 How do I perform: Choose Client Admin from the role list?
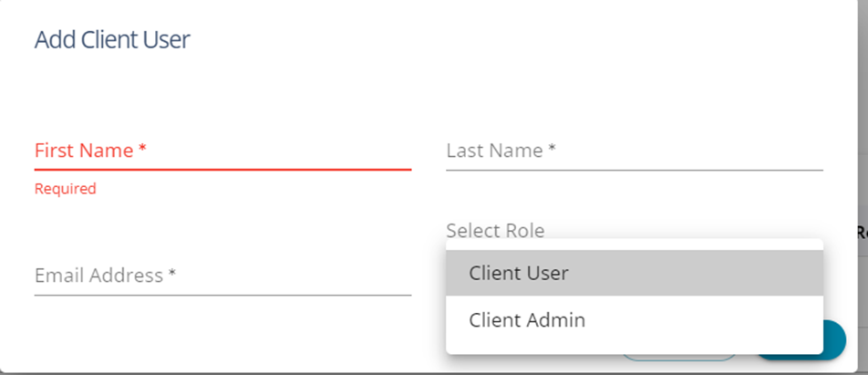click(x=526, y=320)
